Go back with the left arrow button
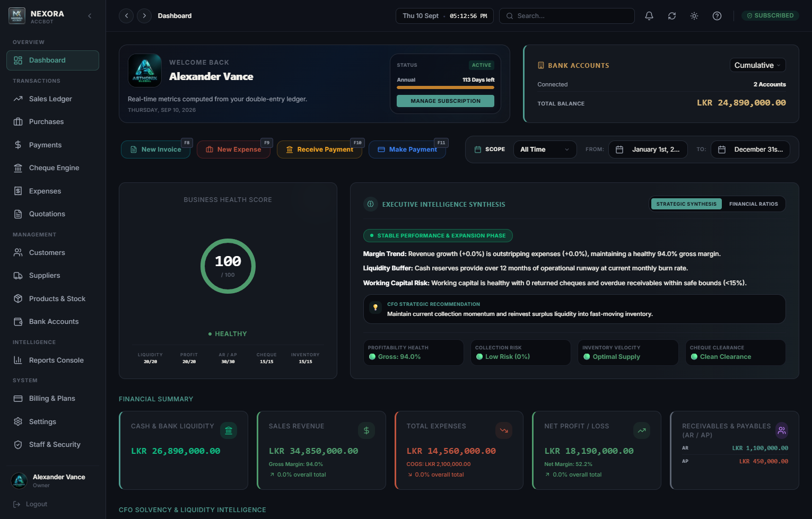The width and height of the screenshot is (812, 519). (x=126, y=16)
